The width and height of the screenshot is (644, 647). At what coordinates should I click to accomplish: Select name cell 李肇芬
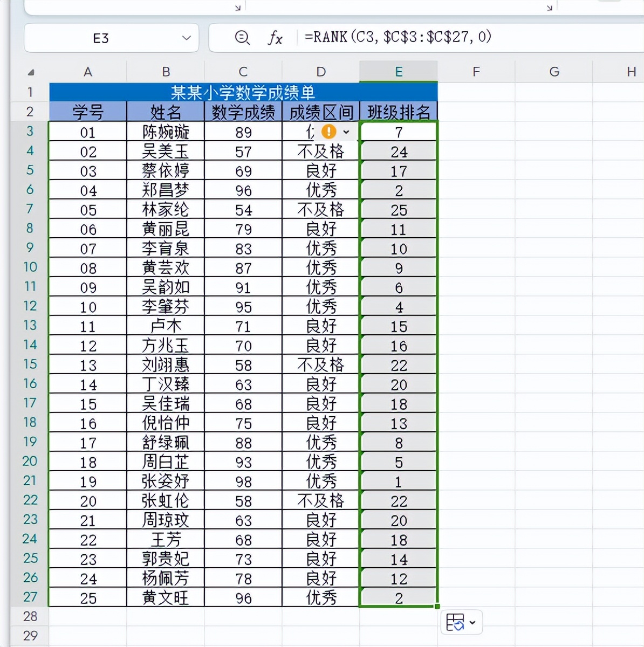166,306
